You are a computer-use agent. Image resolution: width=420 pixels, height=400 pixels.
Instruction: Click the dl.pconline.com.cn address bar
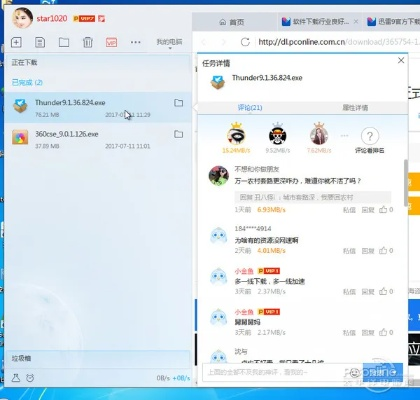click(x=338, y=42)
